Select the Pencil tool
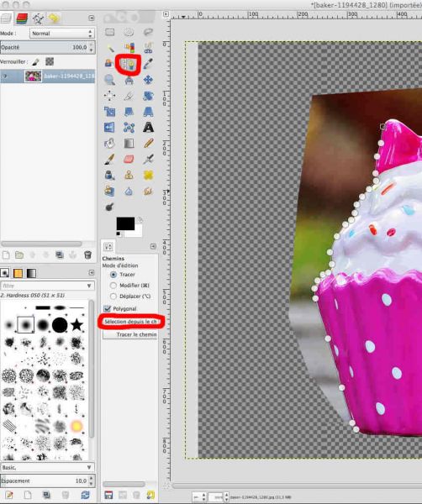This screenshot has height=504, width=422. [x=148, y=143]
